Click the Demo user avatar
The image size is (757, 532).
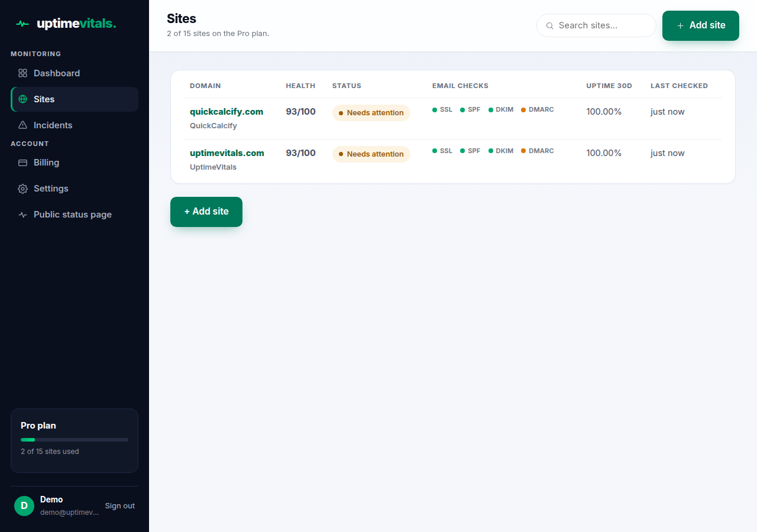(x=24, y=506)
